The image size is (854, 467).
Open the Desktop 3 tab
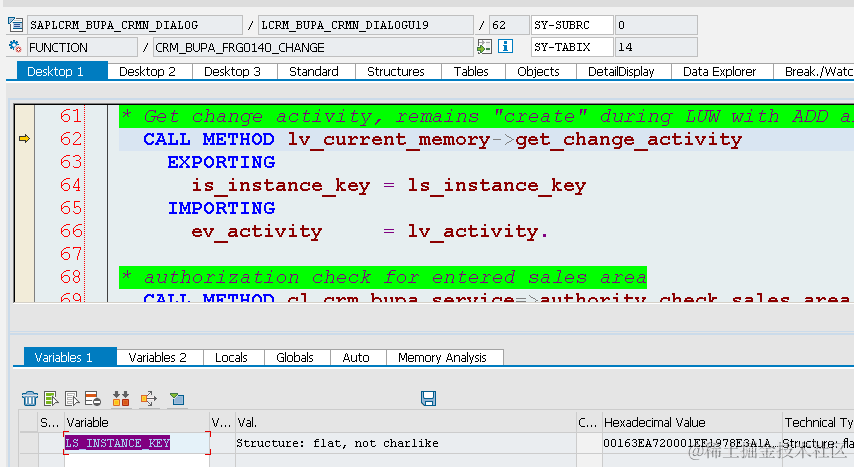click(x=233, y=71)
